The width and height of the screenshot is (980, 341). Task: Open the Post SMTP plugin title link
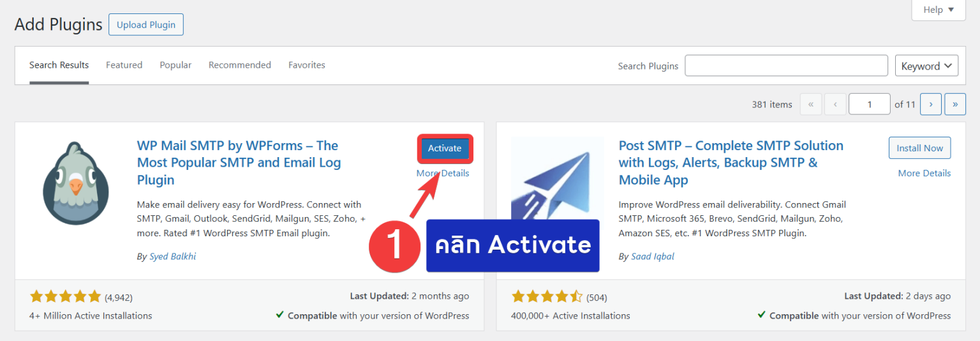tap(731, 163)
